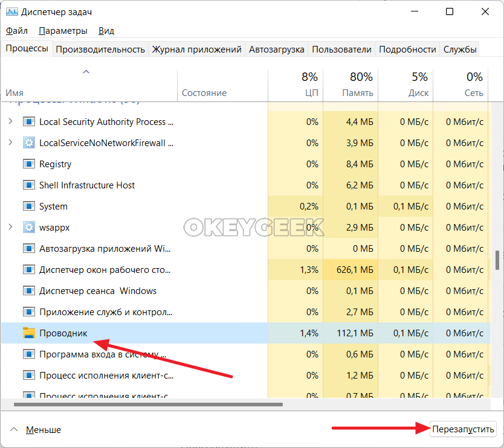Switch to the Службы tab
Viewport: 504px width, 448px height.
pos(460,50)
